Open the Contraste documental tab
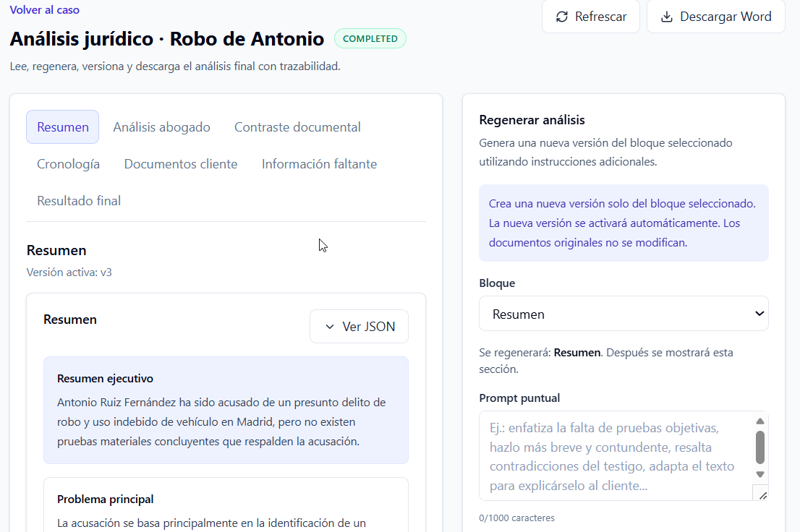The height and width of the screenshot is (532, 800). point(297,127)
